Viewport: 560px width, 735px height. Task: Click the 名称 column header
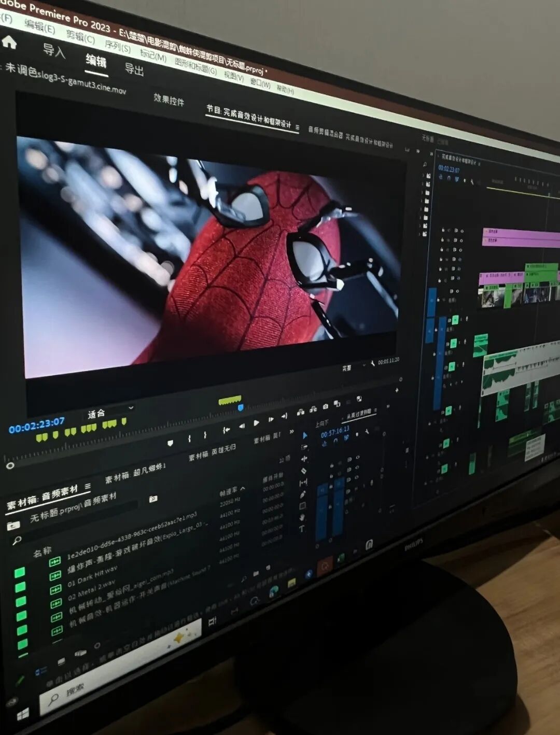point(43,552)
